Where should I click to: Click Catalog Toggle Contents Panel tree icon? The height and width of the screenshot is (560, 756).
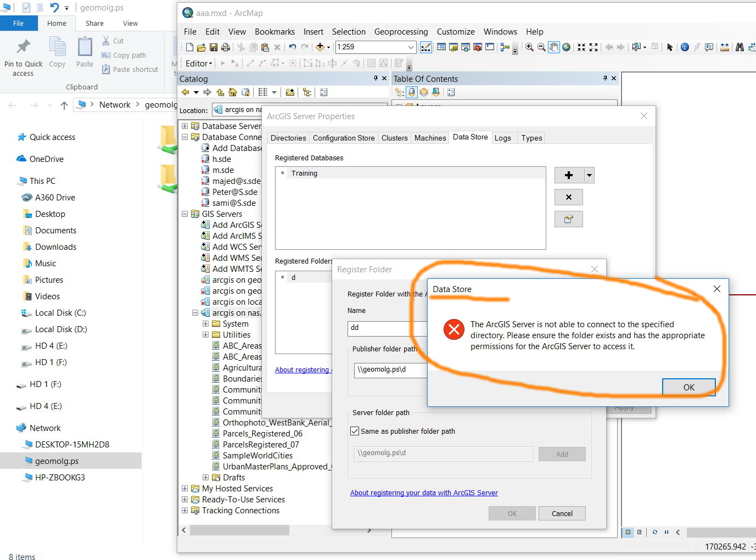point(307,92)
